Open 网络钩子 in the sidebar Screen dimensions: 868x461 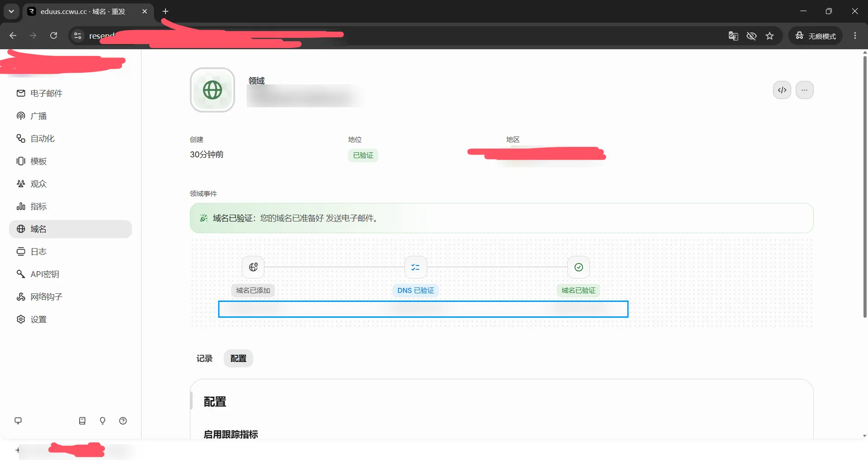[71, 297]
